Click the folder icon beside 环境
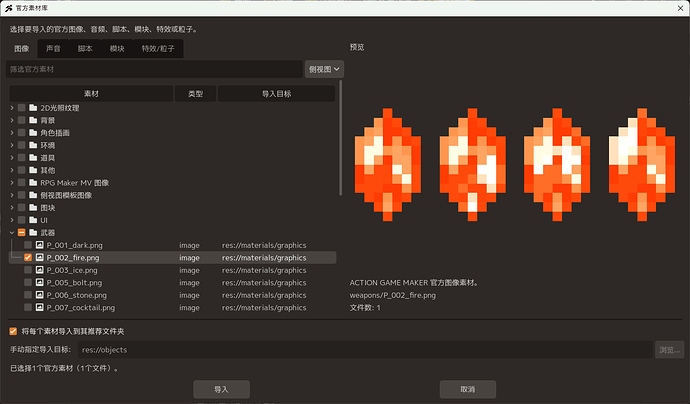The width and height of the screenshot is (690, 404). 33,145
